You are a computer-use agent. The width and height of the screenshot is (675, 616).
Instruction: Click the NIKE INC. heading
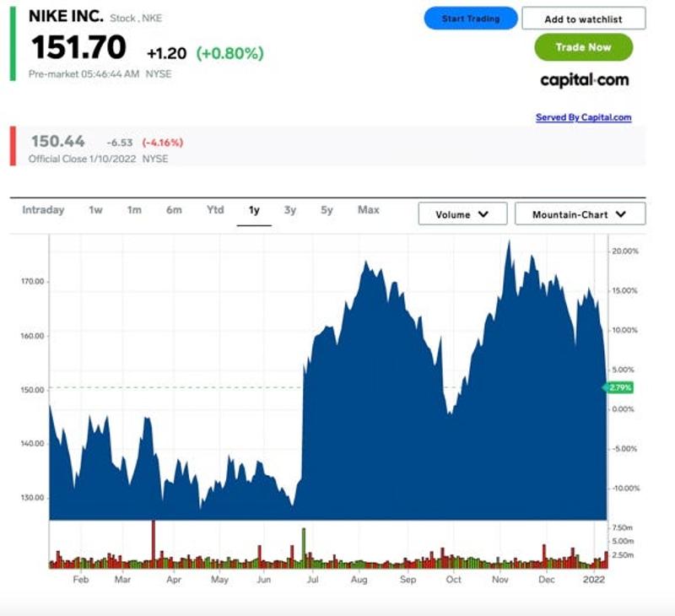(x=66, y=16)
